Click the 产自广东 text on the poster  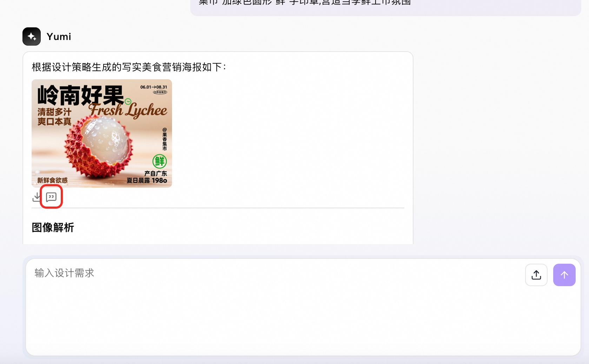(155, 173)
